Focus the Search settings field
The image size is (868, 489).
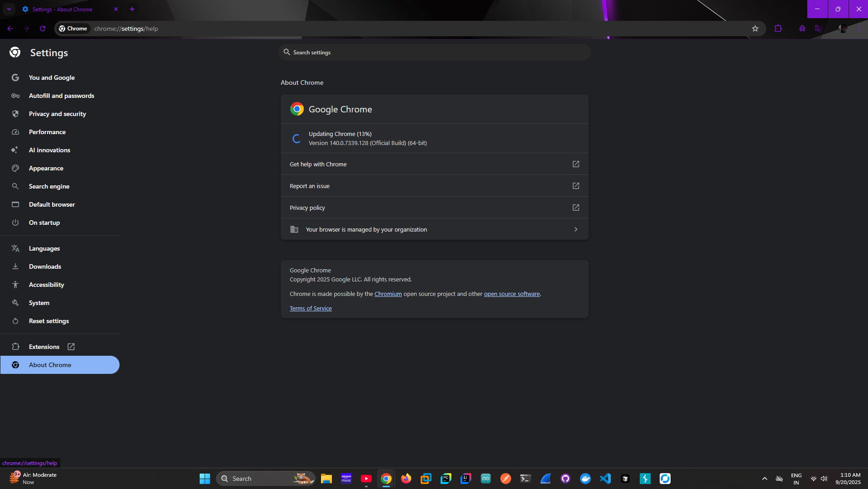tap(435, 52)
